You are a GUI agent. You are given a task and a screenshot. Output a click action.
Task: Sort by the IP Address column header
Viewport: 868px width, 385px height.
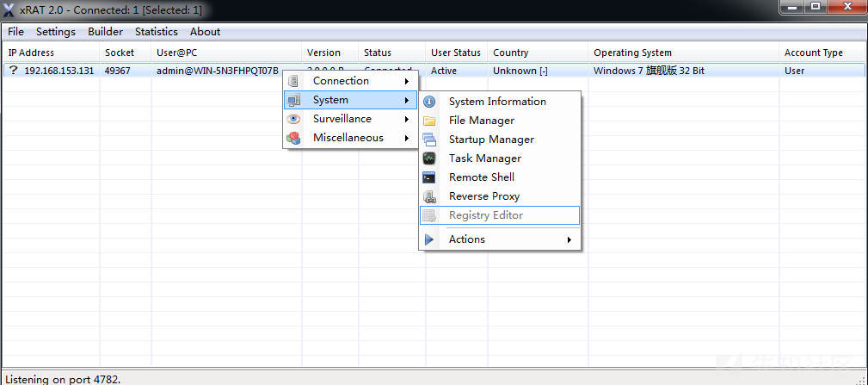52,53
